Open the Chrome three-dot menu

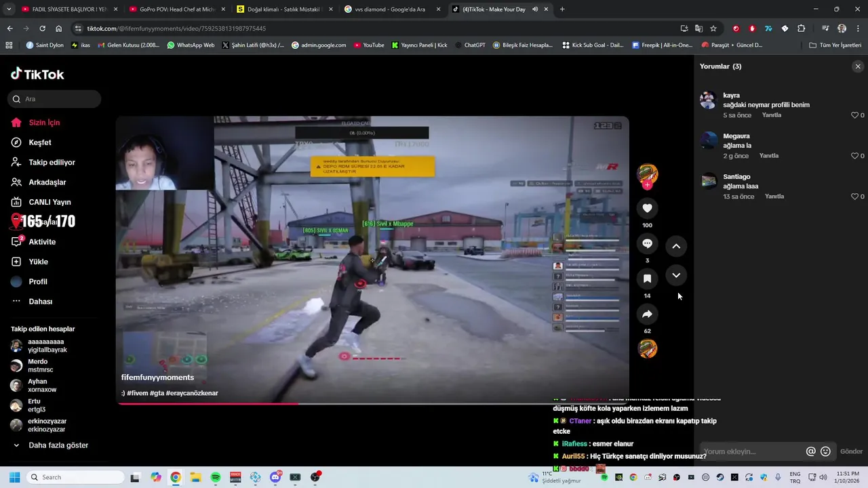pyautogui.click(x=858, y=28)
